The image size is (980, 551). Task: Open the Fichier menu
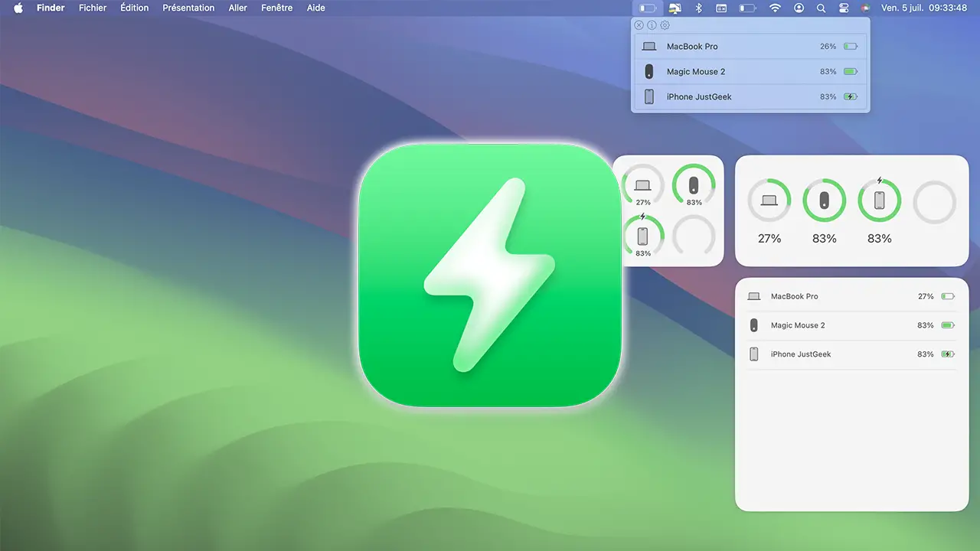93,8
